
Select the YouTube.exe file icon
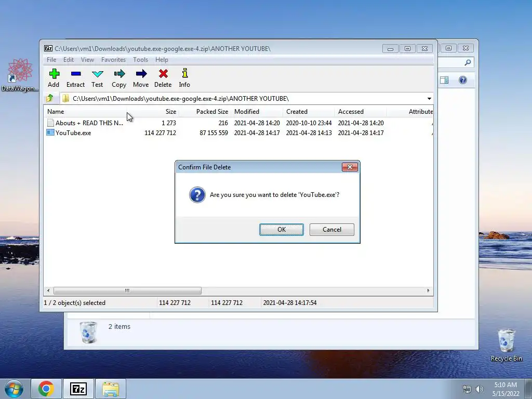[x=50, y=132]
